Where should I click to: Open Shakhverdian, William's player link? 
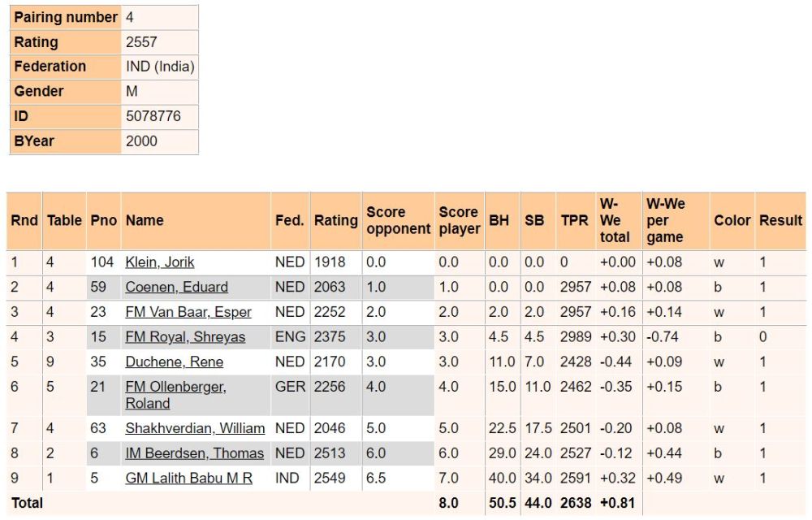(195, 428)
